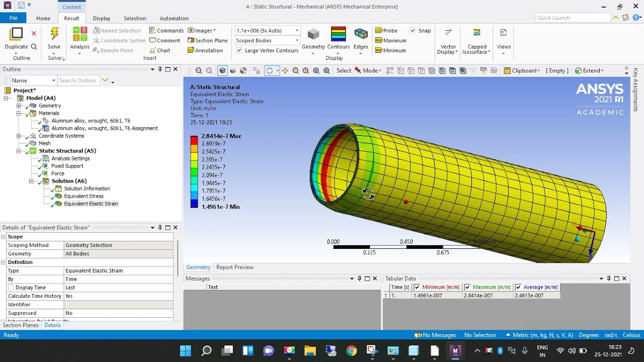Click the Duplicate outline icon

coord(16,34)
